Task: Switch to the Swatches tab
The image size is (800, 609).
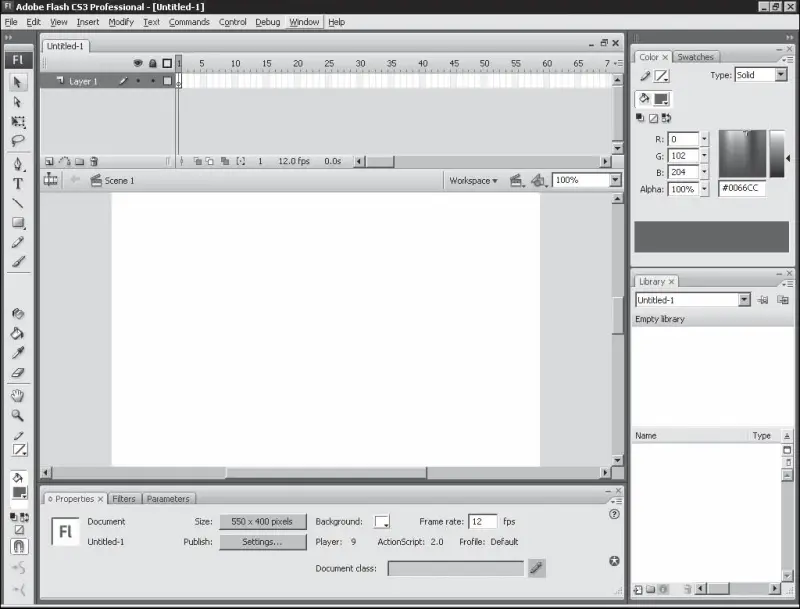Action: [x=694, y=57]
